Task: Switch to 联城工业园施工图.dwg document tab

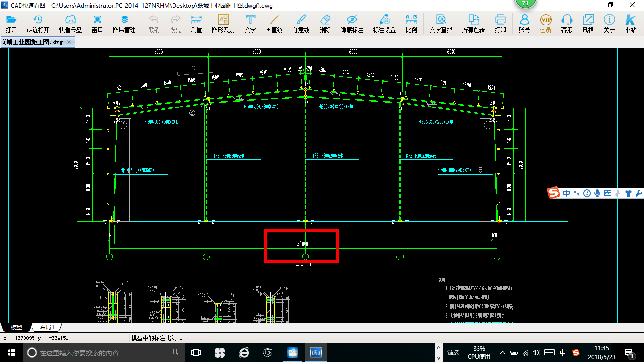Action: coord(33,42)
